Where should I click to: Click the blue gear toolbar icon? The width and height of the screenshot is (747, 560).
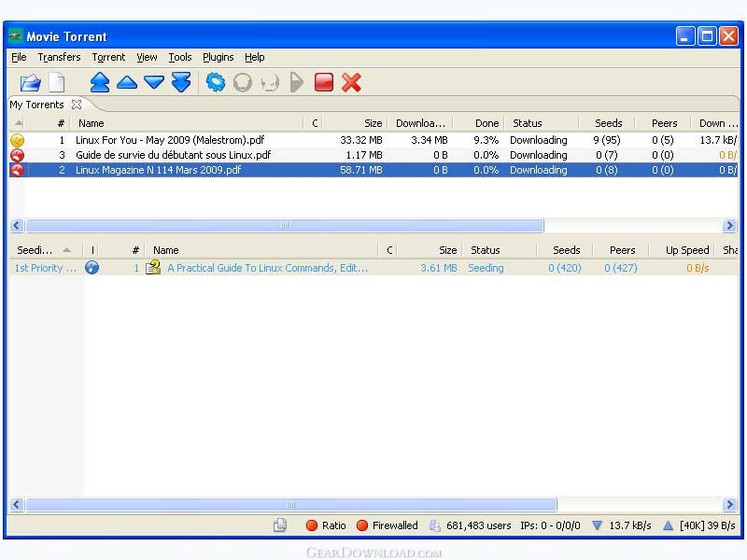[216, 83]
